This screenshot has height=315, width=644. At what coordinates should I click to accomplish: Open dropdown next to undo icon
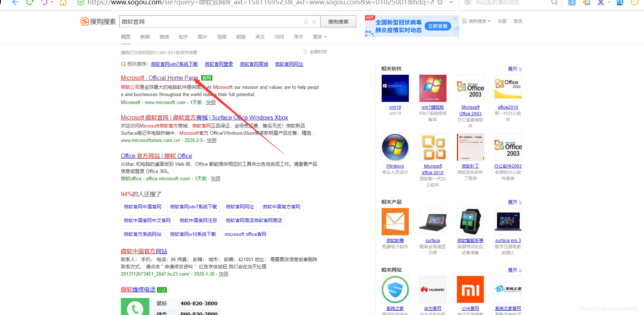[52, 3]
